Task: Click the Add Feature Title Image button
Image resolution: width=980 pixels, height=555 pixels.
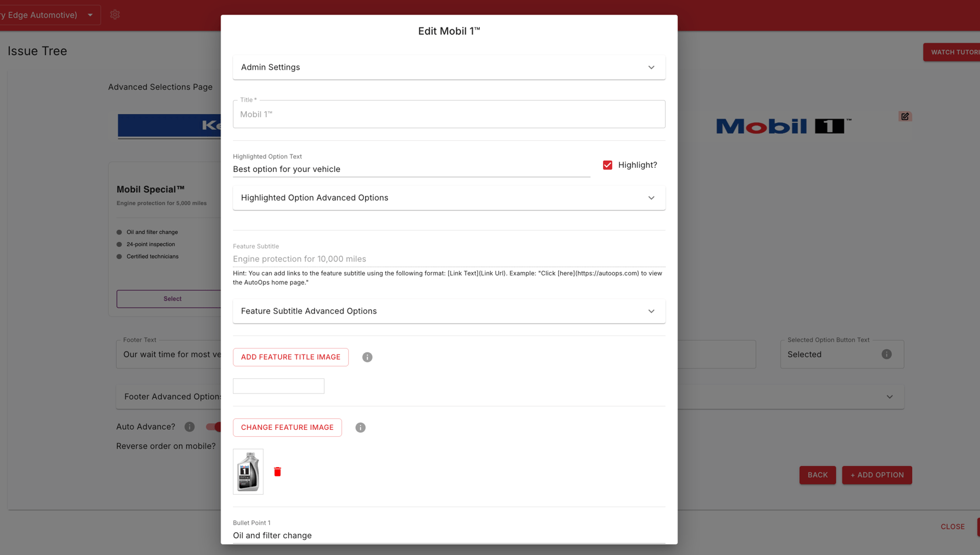Action: tap(291, 357)
